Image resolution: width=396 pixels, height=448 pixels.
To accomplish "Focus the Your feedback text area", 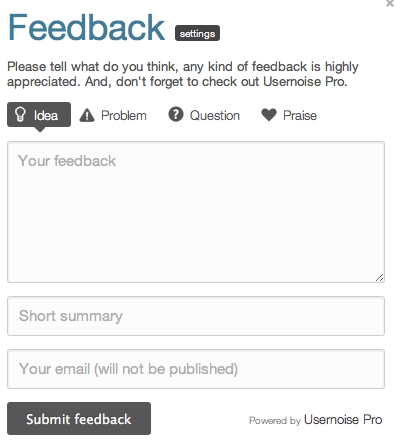I will [196, 212].
